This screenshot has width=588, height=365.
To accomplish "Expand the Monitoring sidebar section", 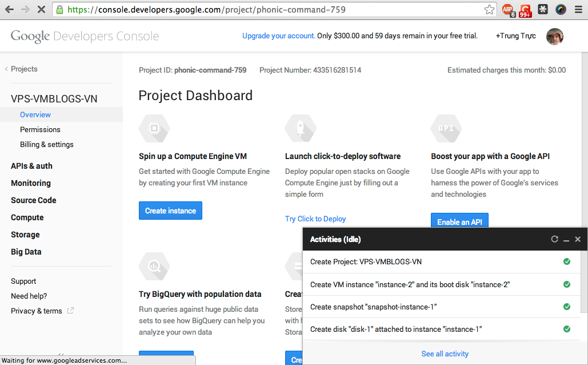I will (31, 183).
